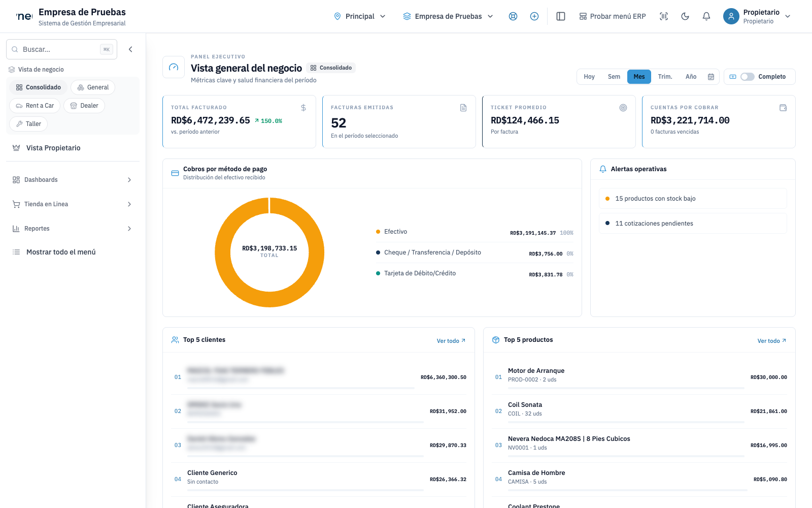
Task: Open Ver todo for Top 5 productos
Action: point(772,341)
